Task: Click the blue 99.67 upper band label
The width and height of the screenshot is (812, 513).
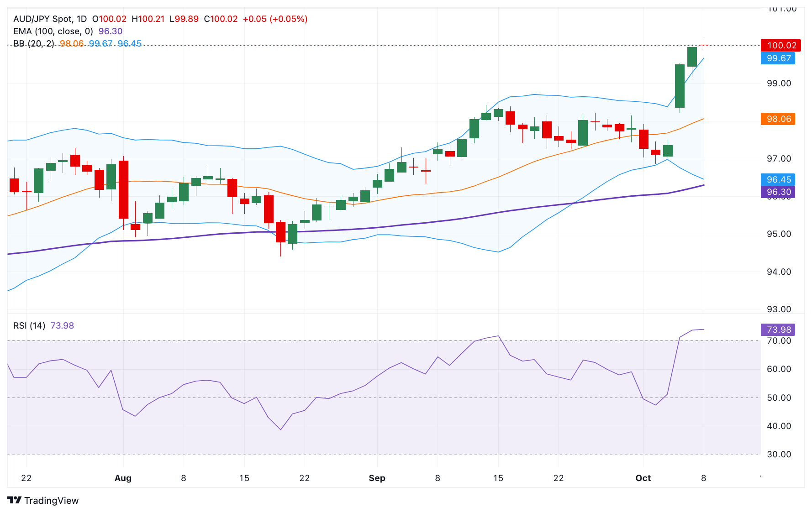Action: click(779, 58)
